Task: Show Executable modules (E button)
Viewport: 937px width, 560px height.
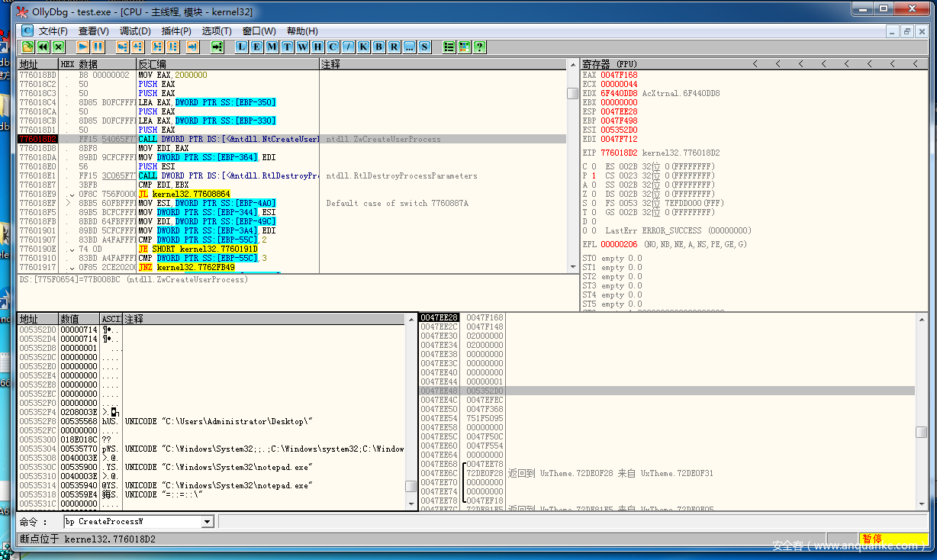Action: click(257, 47)
